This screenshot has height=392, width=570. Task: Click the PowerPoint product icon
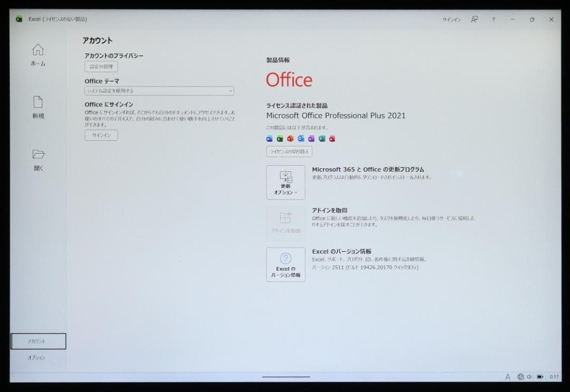tap(291, 138)
